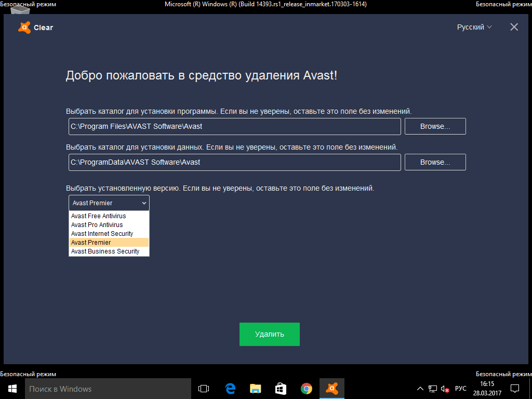Browse for the program installation directory
Screen dimensions: 532x399
435,126
